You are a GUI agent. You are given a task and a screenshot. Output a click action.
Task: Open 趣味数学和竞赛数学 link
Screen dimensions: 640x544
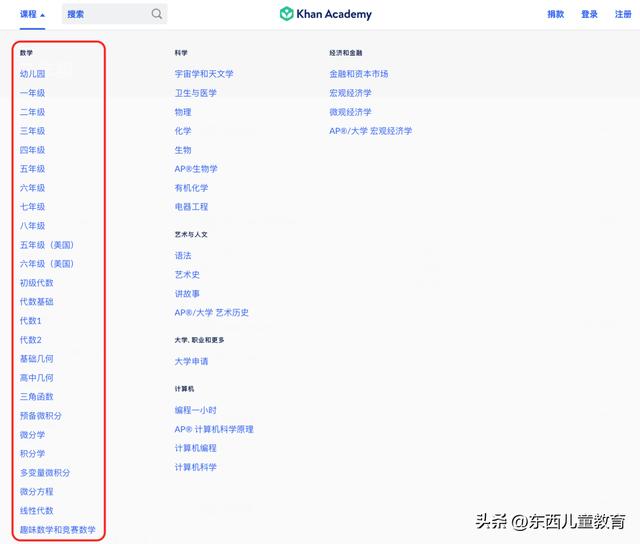pos(58,529)
